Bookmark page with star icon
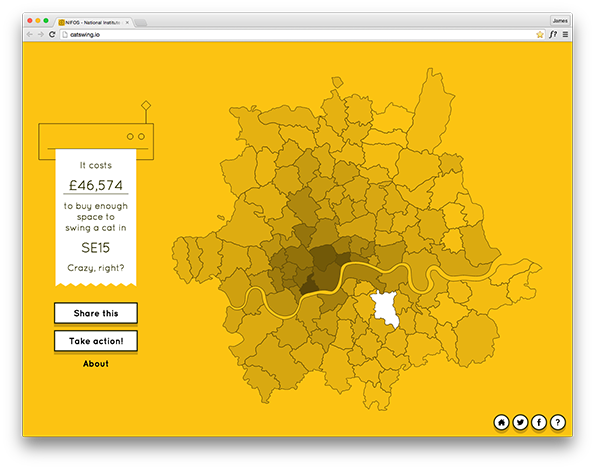The width and height of the screenshot is (595, 469). (540, 35)
